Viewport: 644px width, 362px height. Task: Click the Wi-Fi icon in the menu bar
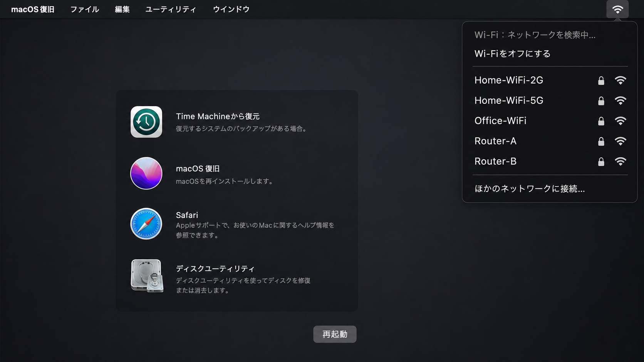[x=617, y=9]
